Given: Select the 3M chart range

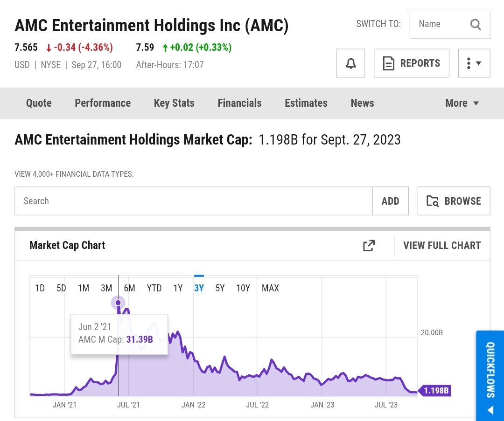Looking at the screenshot, I should click(106, 288).
